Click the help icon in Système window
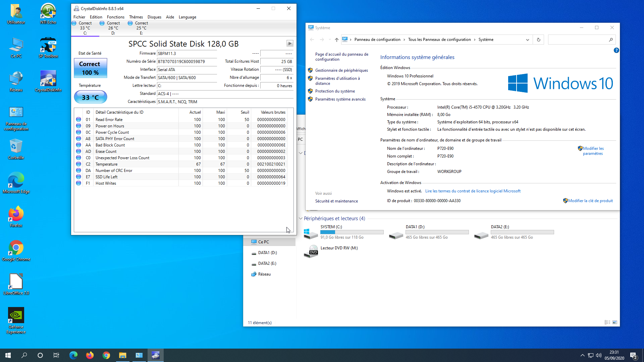 [616, 50]
